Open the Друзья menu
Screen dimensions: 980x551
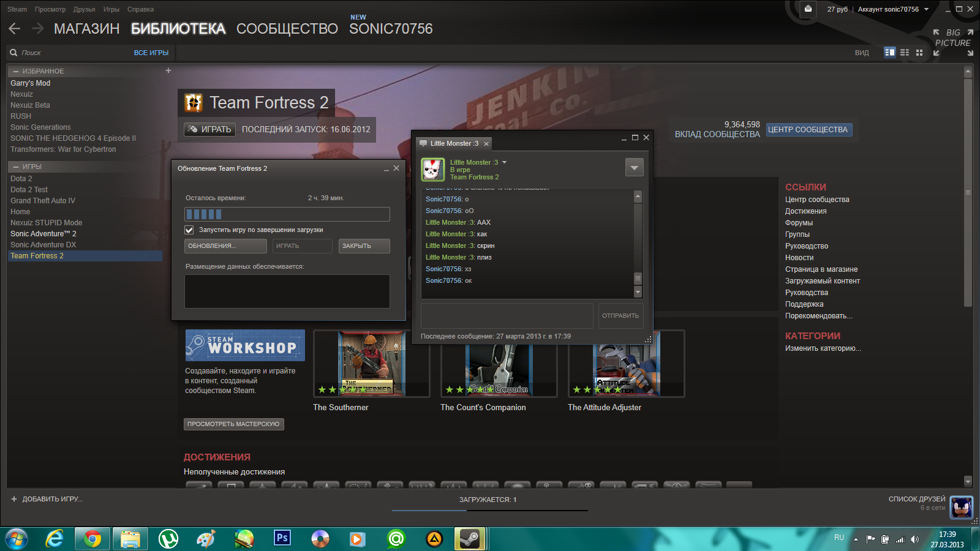pyautogui.click(x=85, y=9)
